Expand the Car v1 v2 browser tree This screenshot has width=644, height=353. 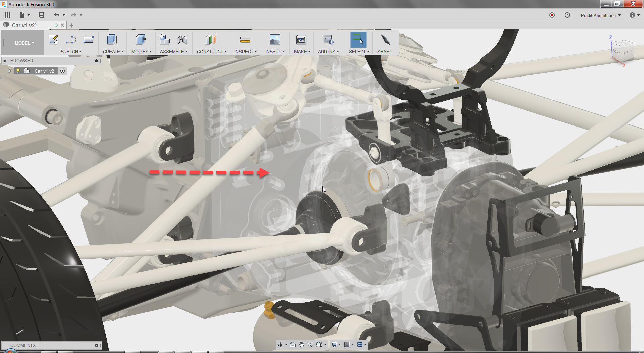coord(9,71)
